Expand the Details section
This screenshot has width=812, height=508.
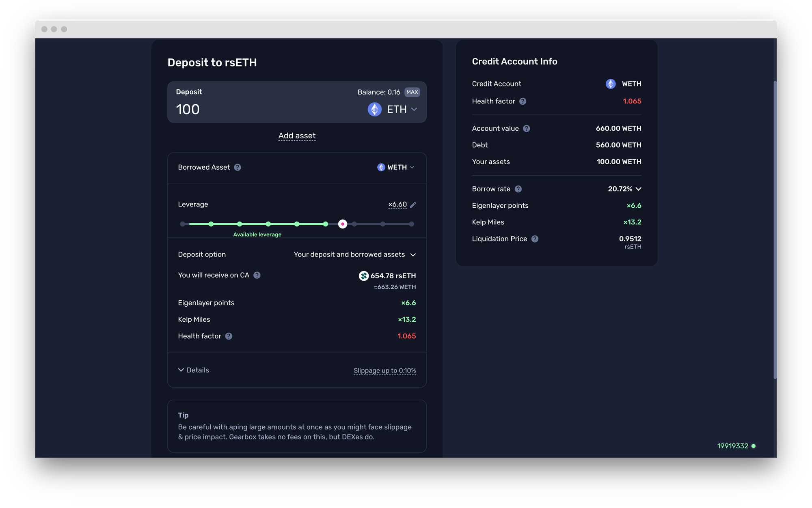click(194, 370)
